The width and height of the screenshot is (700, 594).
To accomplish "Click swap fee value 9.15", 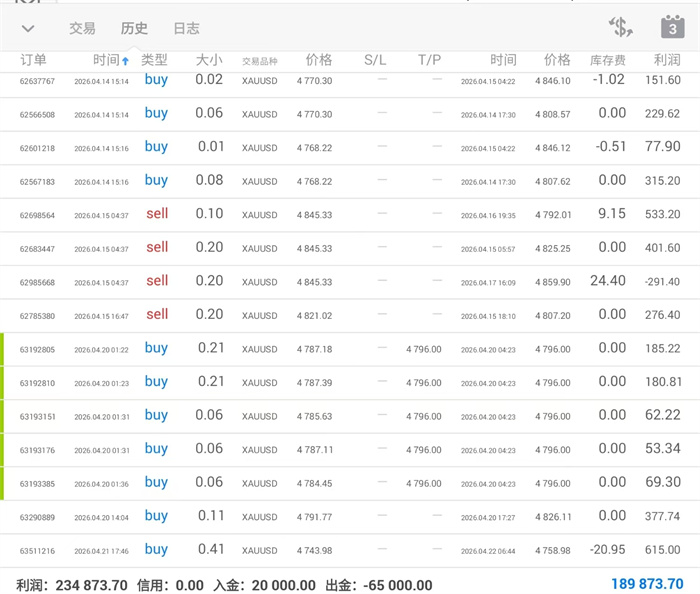I will (x=612, y=214).
